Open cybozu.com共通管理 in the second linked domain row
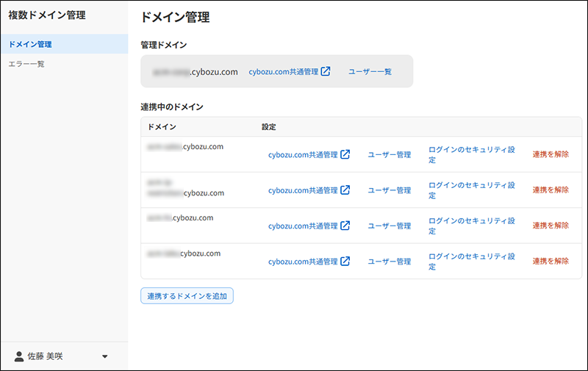The width and height of the screenshot is (588, 371). [x=303, y=190]
